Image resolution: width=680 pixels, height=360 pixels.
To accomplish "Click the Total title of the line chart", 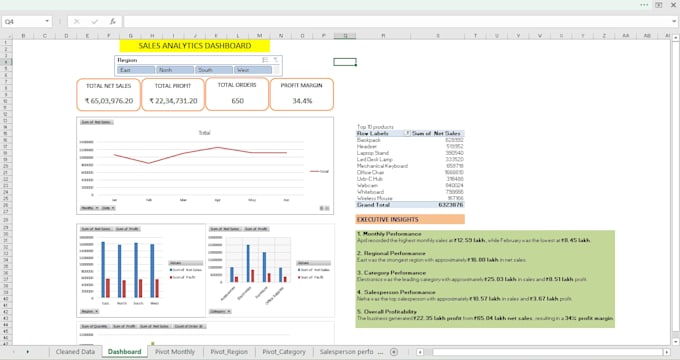I will click(x=204, y=133).
